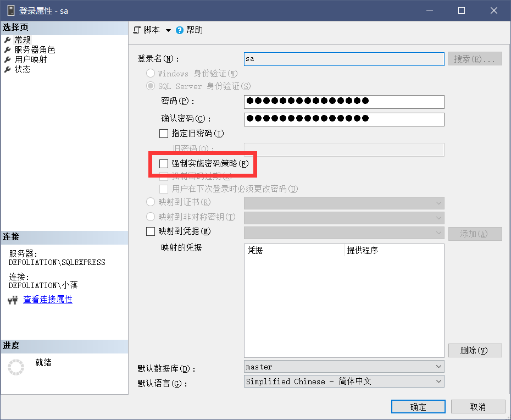This screenshot has height=420, width=511.
Task: Click the wrench icon beside 用户映射
Action: click(8, 60)
